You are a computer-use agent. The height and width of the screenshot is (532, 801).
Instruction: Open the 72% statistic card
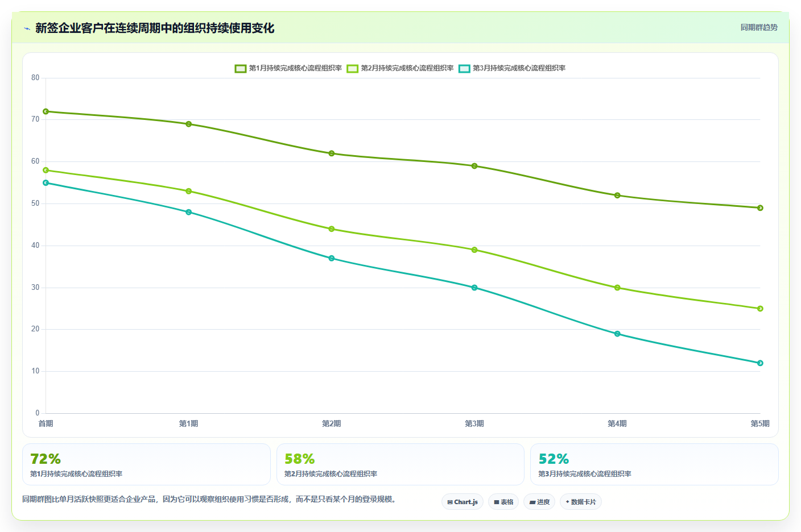(x=146, y=464)
